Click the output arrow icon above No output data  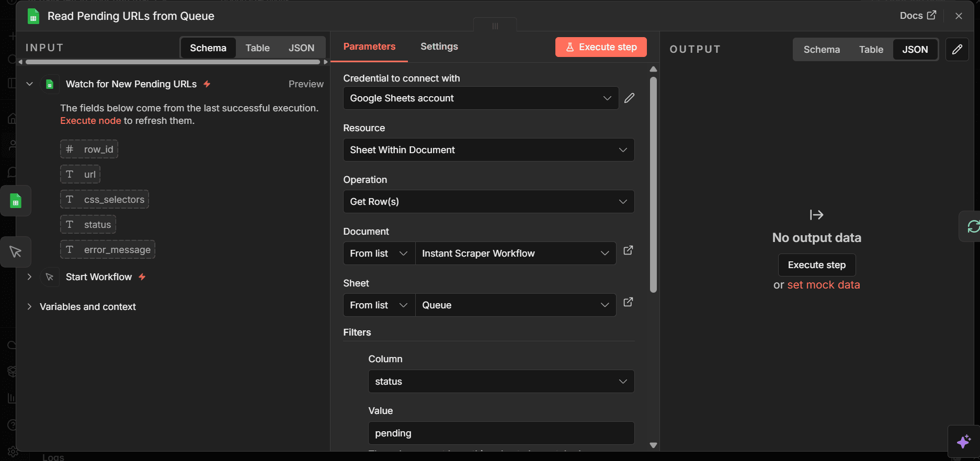816,215
